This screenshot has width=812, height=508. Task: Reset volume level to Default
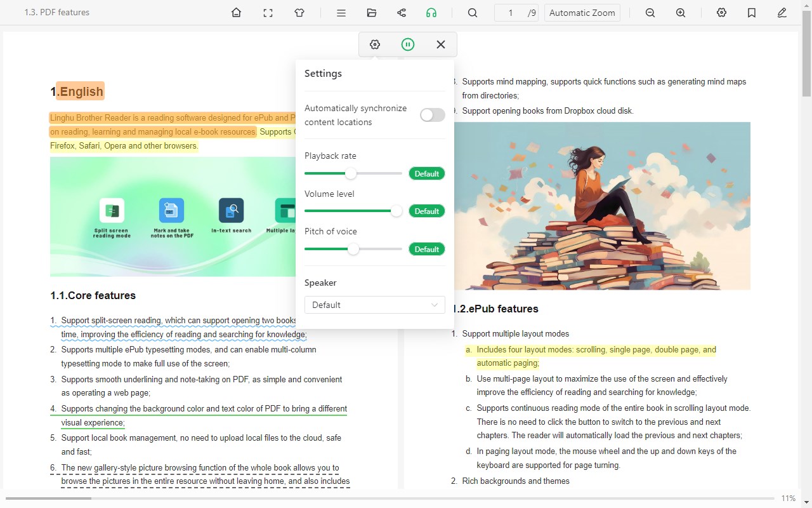[427, 211]
